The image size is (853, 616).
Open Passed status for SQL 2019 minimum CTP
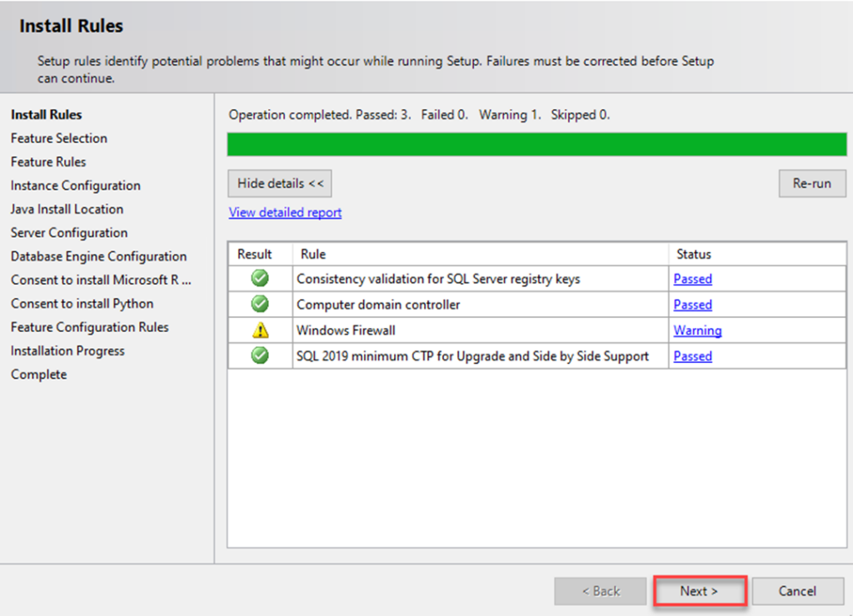click(x=692, y=355)
